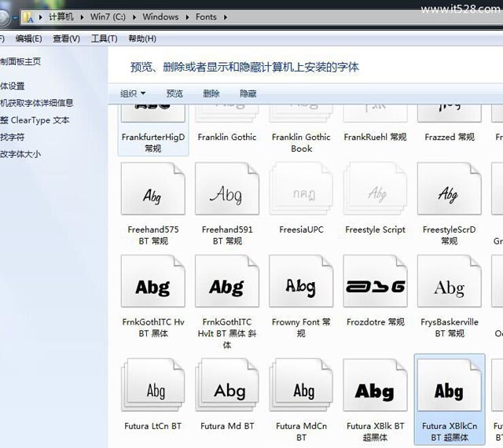Select the Futura MdCn BT font icon

coord(301,385)
